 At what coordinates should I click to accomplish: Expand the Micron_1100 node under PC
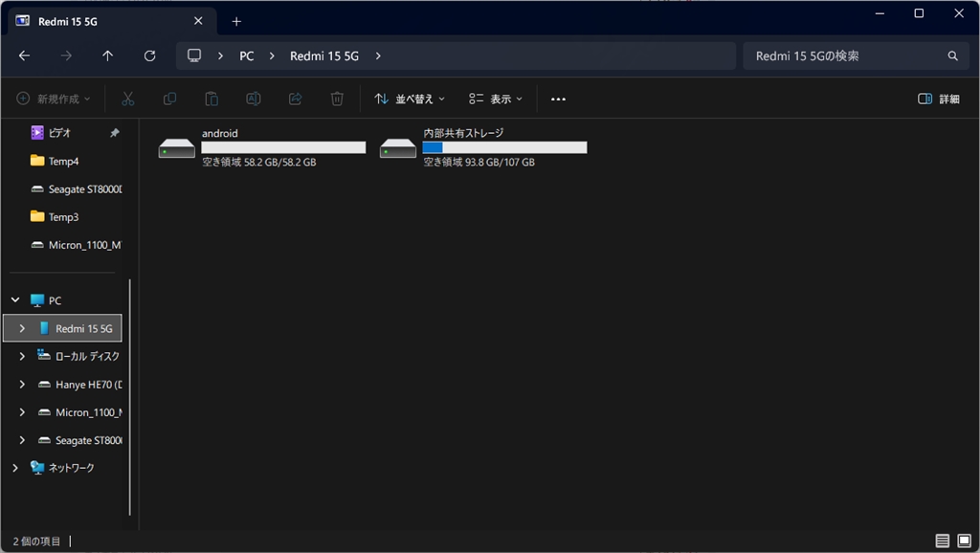[x=23, y=412]
